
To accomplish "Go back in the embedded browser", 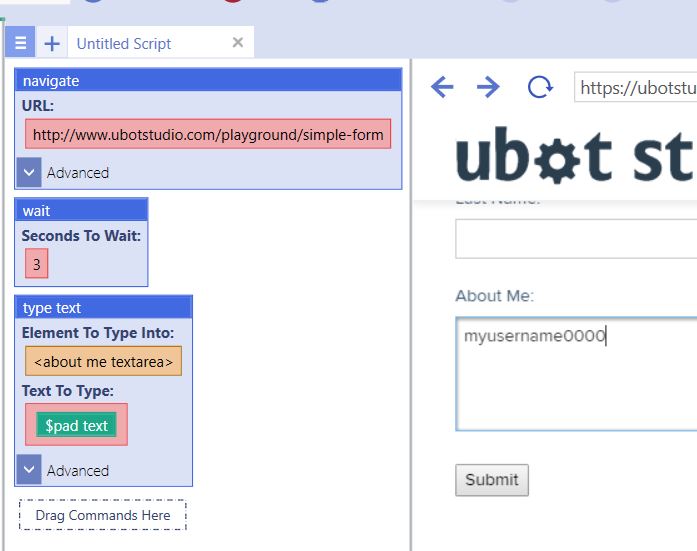I will (442, 87).
